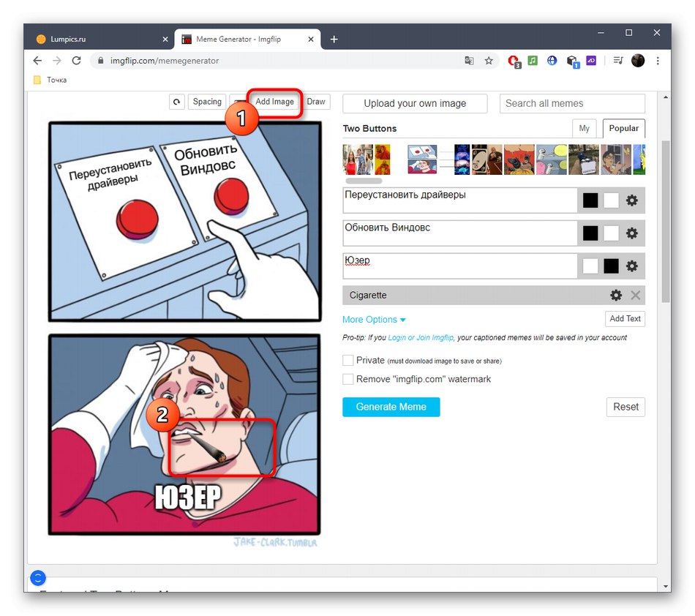The width and height of the screenshot is (695, 616).
Task: Open a new browser tab
Action: (x=334, y=40)
